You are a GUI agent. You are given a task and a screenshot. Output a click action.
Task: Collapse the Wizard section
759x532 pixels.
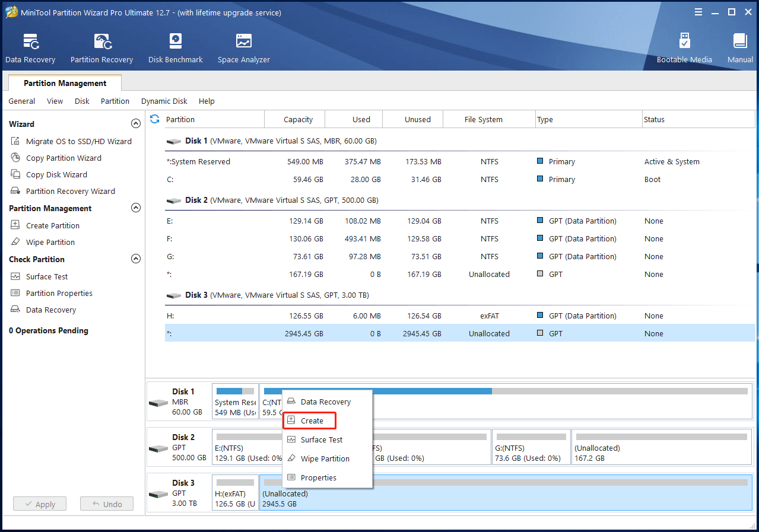[x=136, y=124]
